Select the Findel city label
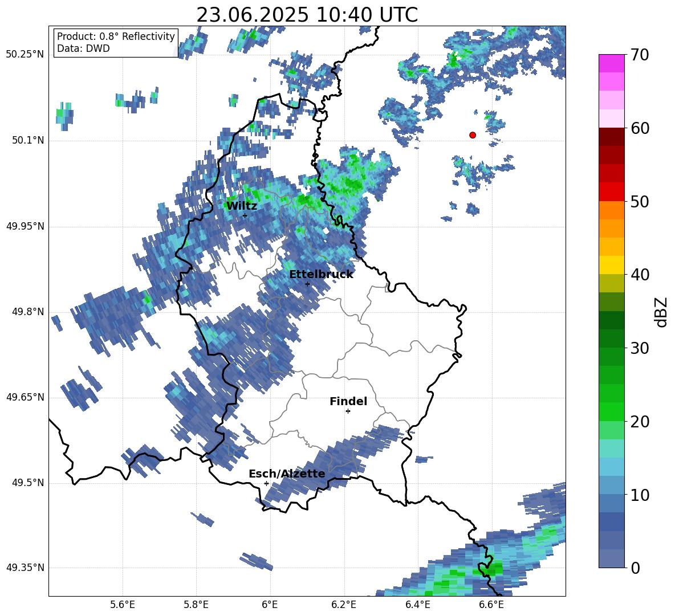This screenshot has width=675, height=616. pos(348,402)
